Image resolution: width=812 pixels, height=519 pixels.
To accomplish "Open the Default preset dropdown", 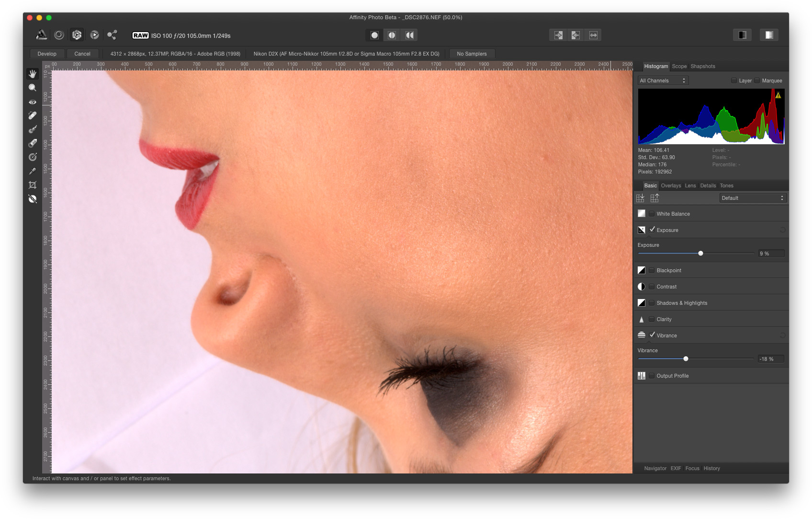I will 753,198.
